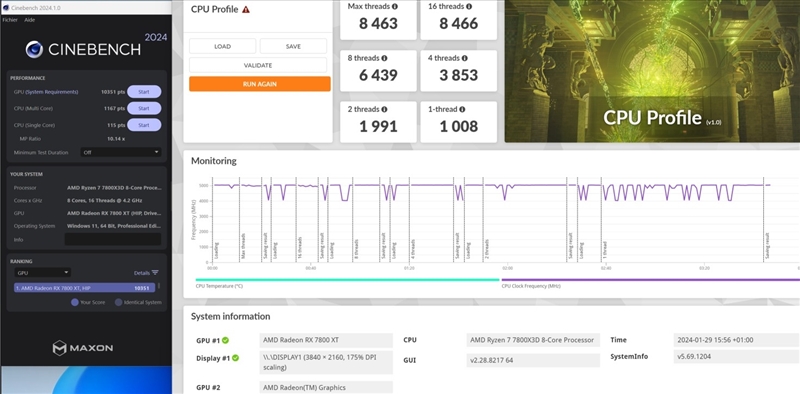Click the CPU Single Core score 115 pts
Image resolution: width=800 pixels, height=394 pixels.
[116, 125]
